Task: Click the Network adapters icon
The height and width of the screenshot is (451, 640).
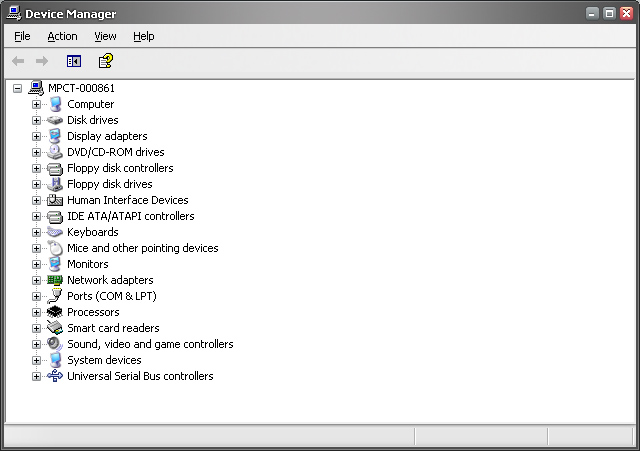Action: pos(55,280)
